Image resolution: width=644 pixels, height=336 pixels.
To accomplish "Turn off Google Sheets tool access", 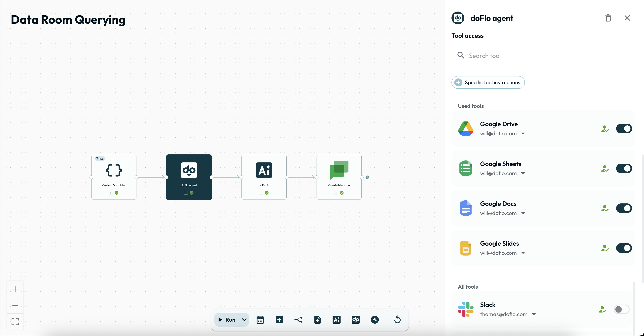I will click(624, 168).
